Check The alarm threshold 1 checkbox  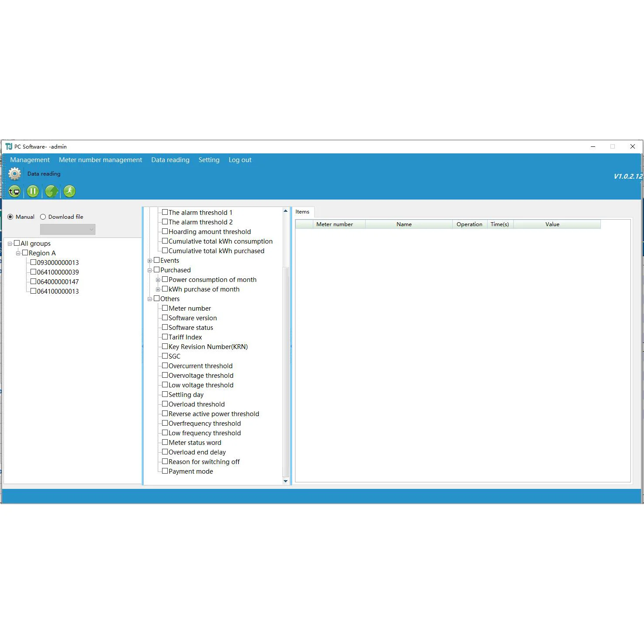coord(165,212)
